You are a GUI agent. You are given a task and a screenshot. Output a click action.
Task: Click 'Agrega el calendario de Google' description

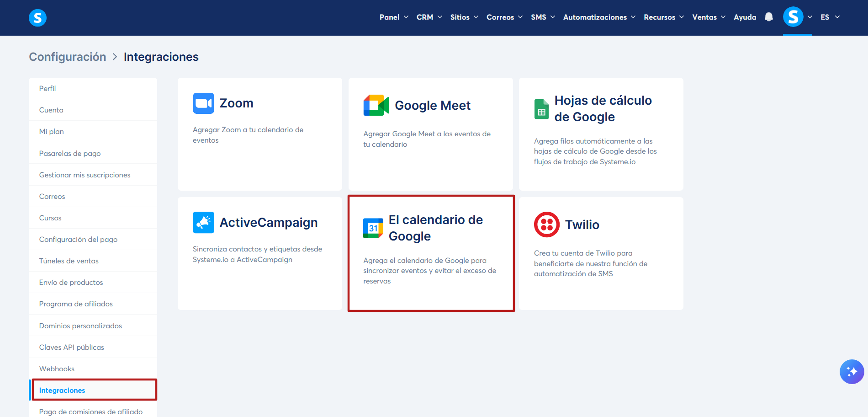(x=430, y=271)
